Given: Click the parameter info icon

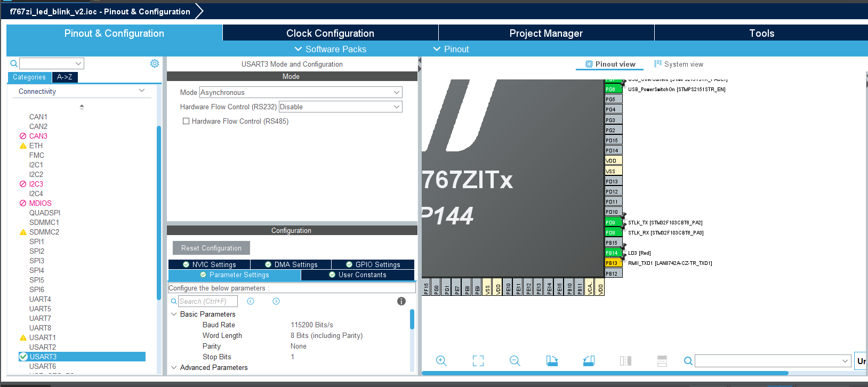Looking at the screenshot, I should [401, 301].
